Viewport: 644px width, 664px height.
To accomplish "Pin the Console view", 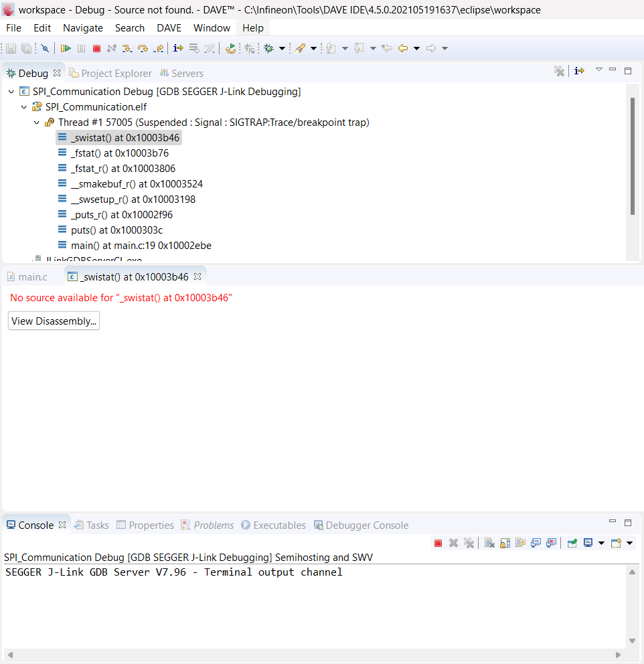I will (x=572, y=543).
